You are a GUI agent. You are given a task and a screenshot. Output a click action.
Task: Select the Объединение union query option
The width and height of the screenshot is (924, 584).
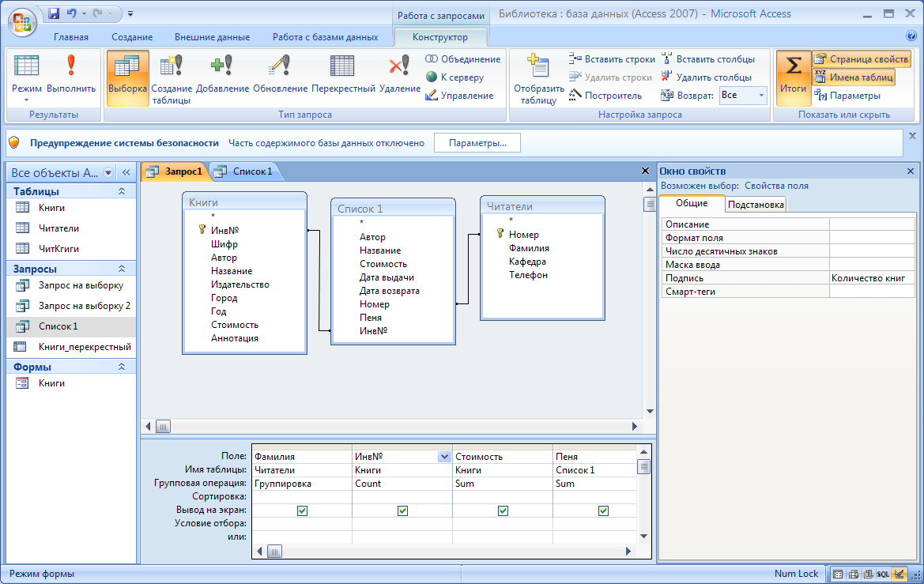click(462, 59)
